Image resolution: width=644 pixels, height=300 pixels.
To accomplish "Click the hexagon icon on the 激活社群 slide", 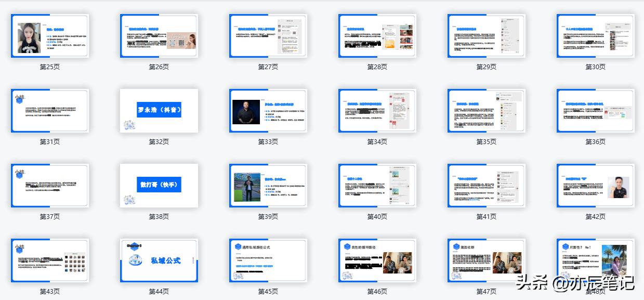I will 456,245.
